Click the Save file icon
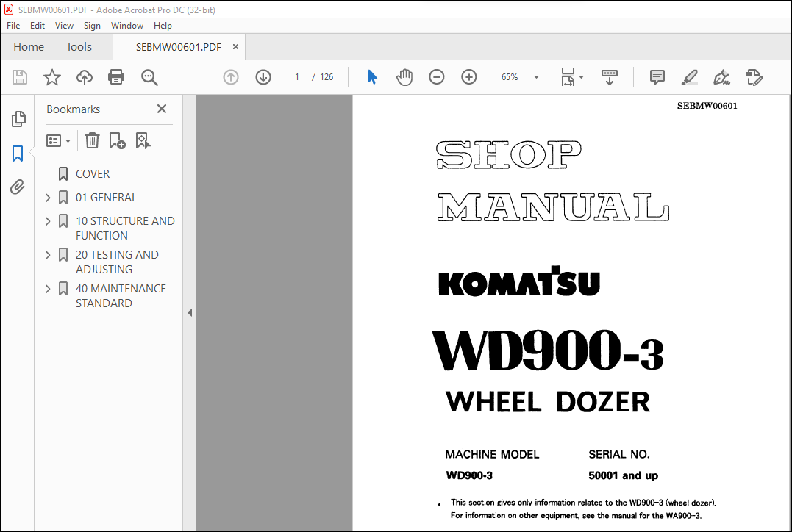The width and height of the screenshot is (792, 532). point(20,77)
